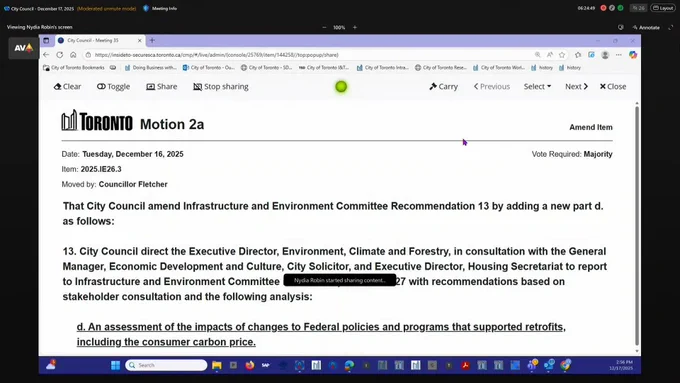Click the red recording indicator
This screenshot has height=383, width=680.
click(x=603, y=8)
